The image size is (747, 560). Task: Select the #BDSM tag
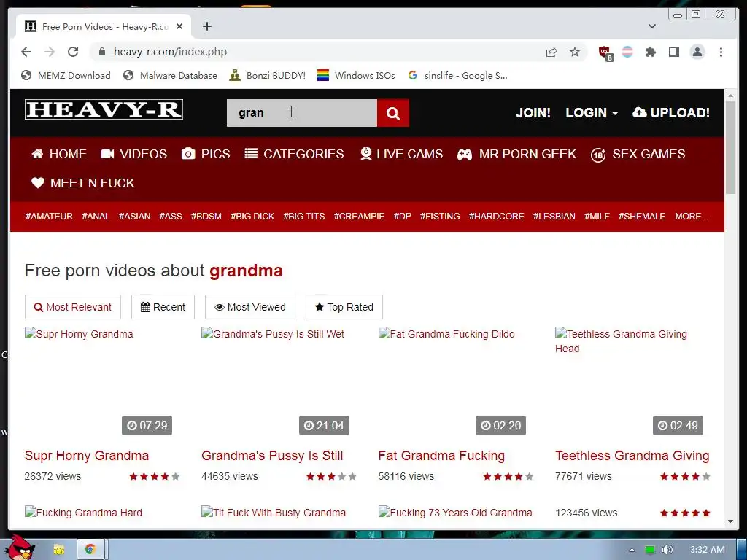[x=206, y=216]
